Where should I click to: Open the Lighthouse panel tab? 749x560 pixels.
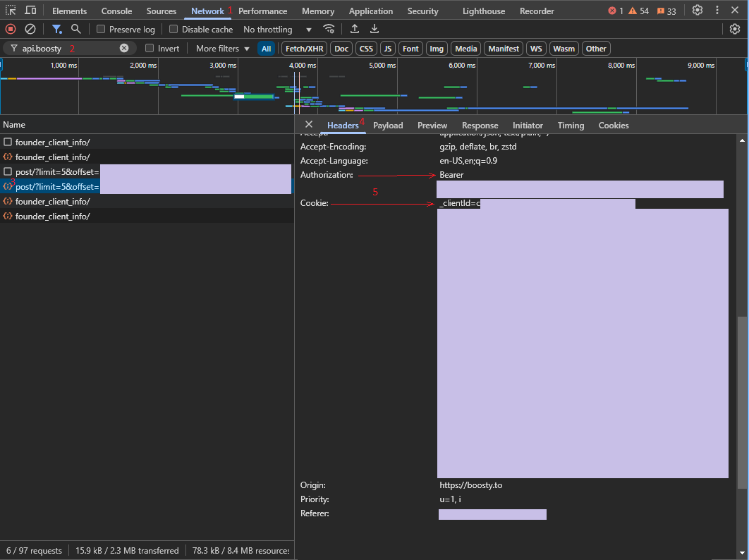[483, 11]
